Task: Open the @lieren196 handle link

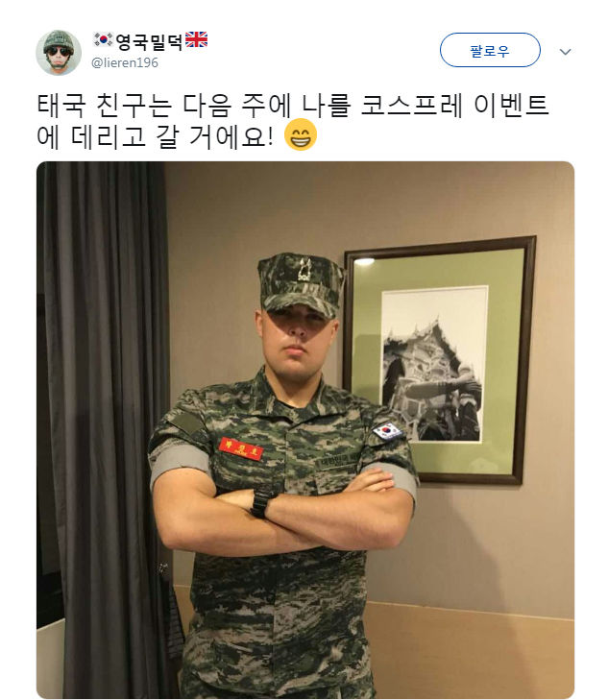Action: (x=125, y=63)
